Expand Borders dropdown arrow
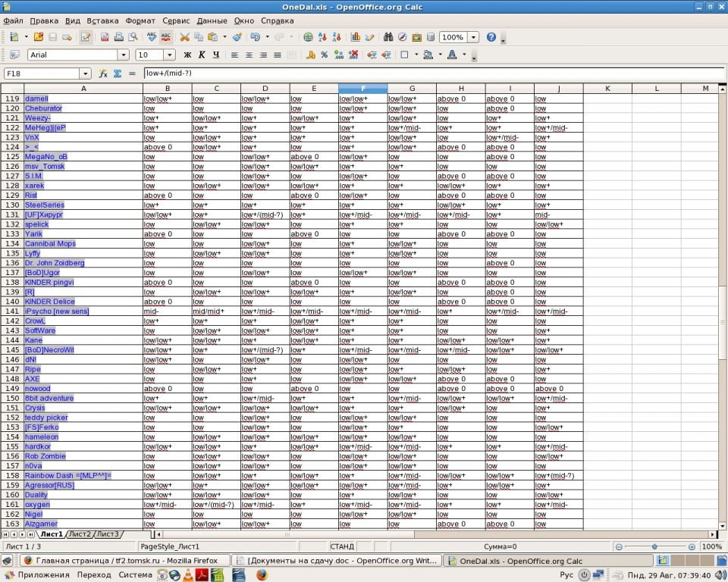This screenshot has width=728, height=582. coord(416,55)
